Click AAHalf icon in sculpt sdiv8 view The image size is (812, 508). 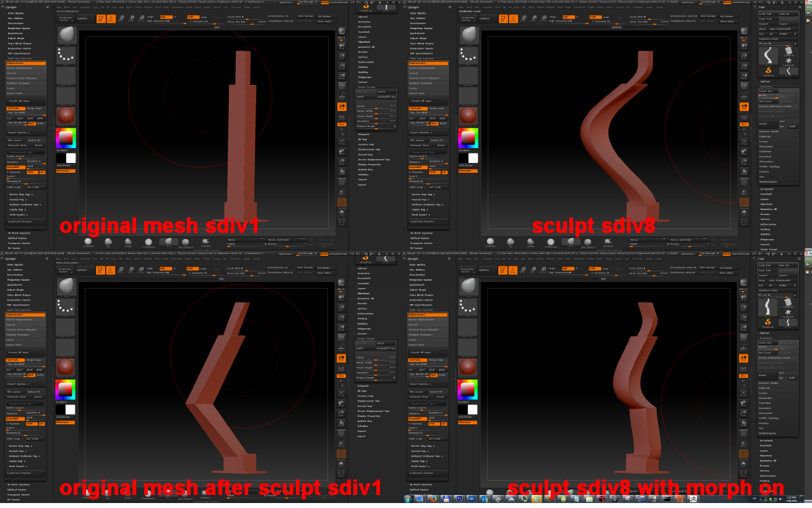[744, 76]
